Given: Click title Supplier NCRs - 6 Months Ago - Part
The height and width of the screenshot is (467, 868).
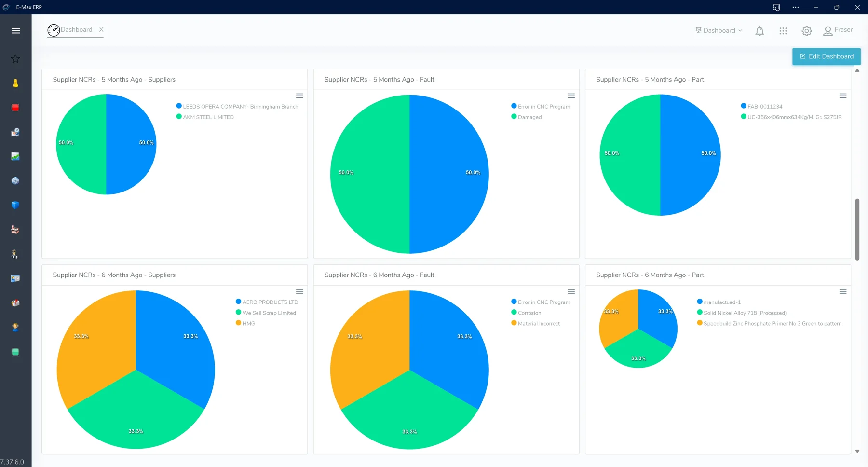Looking at the screenshot, I should click(650, 275).
